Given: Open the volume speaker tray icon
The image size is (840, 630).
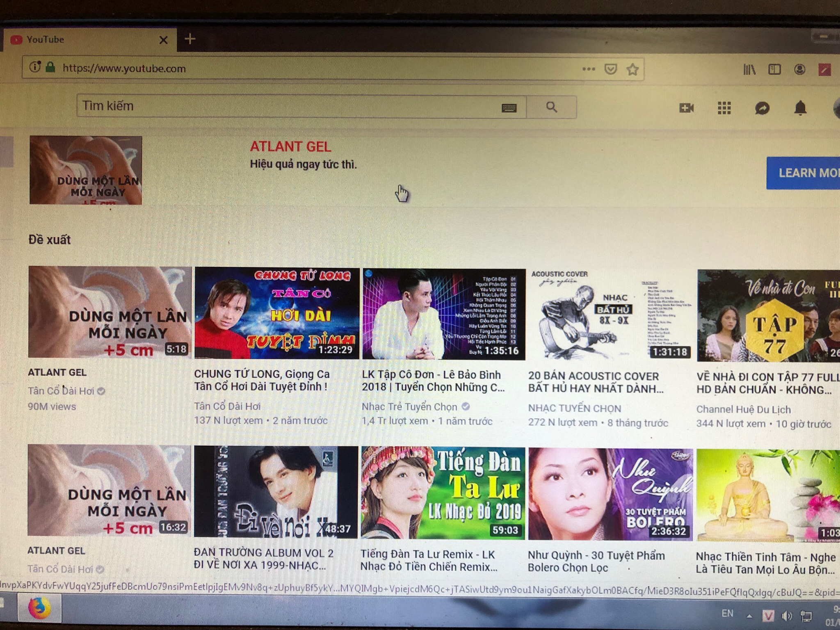Looking at the screenshot, I should (x=787, y=616).
